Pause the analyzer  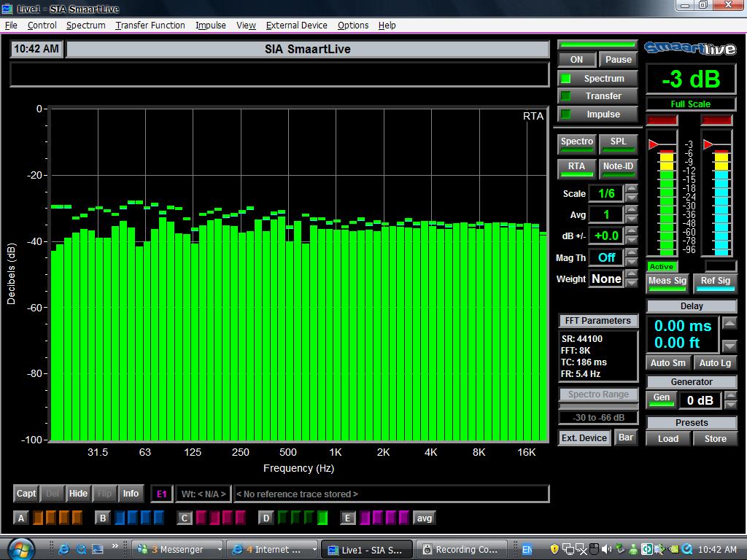618,60
